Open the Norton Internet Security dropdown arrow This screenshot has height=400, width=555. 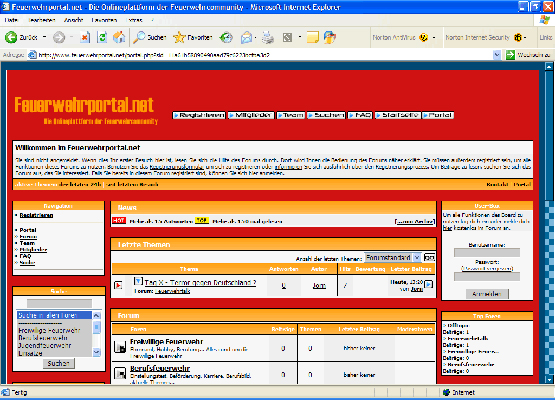(x=525, y=37)
